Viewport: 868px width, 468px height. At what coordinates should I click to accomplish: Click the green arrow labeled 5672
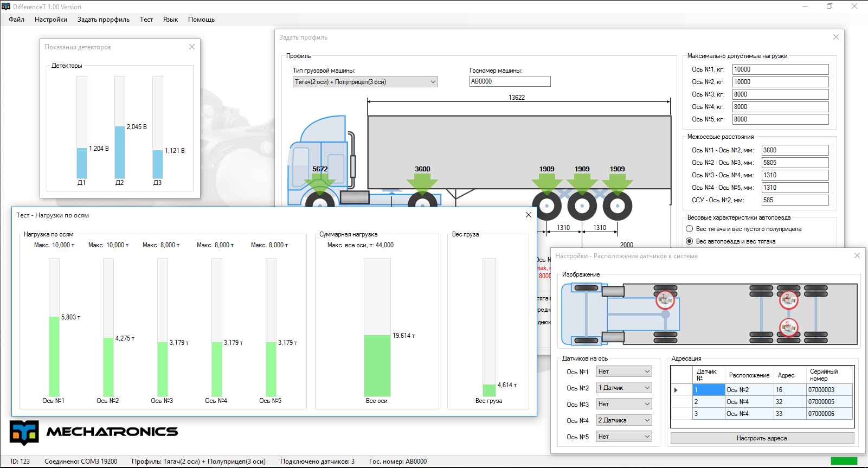pos(320,183)
